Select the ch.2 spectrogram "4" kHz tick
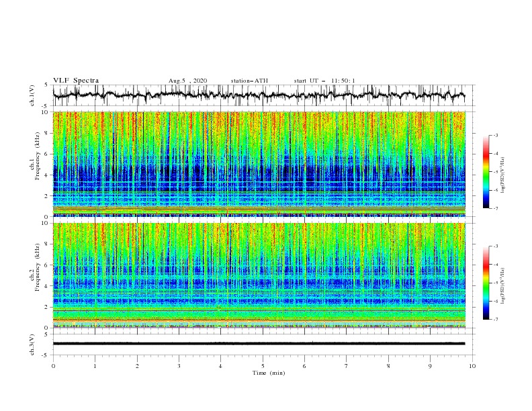532x411 pixels. [47, 286]
